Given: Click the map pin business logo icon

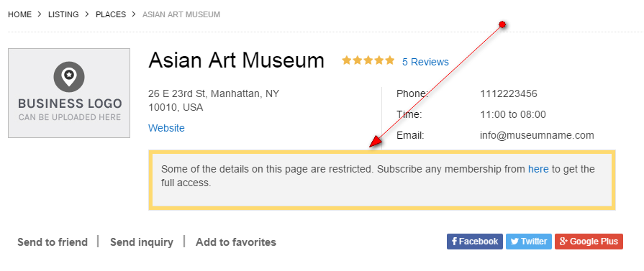Looking at the screenshot, I should coord(69,77).
